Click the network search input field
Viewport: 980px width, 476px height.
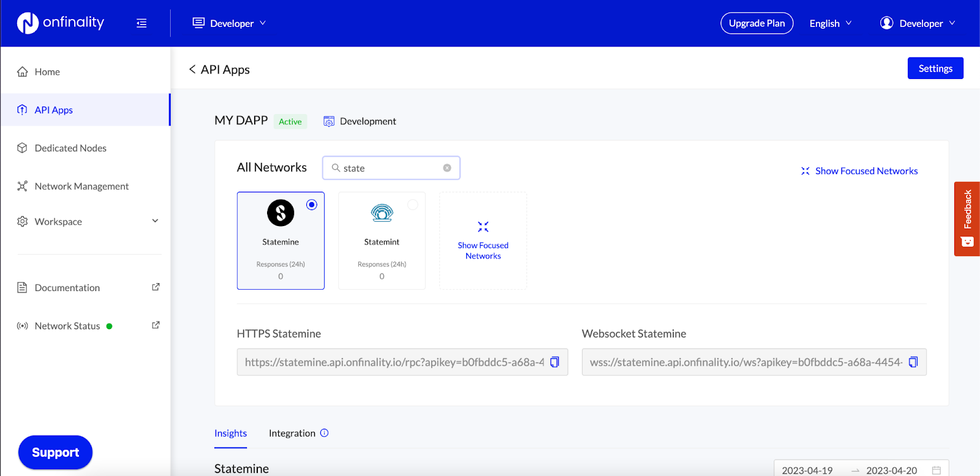tap(391, 168)
